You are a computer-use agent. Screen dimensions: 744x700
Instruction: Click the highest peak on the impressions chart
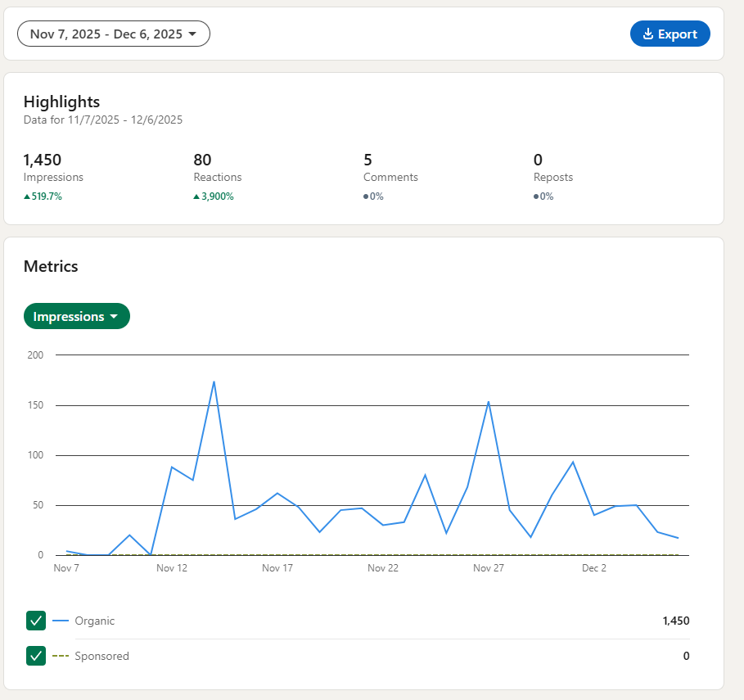click(214, 382)
